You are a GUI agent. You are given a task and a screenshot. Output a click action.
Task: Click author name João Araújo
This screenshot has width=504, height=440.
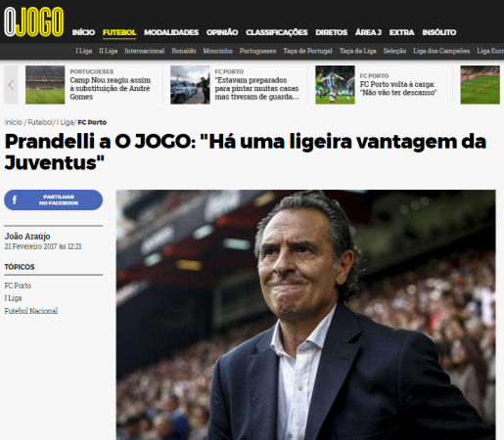27,237
